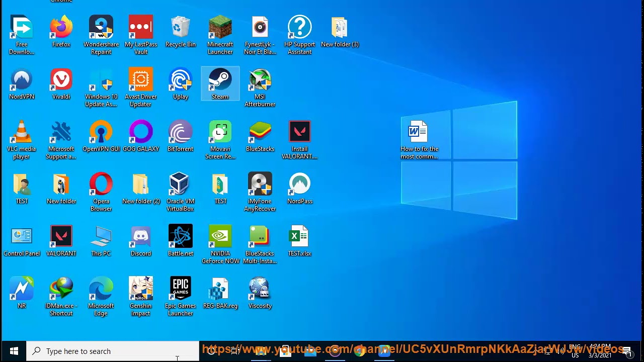Select the Uplay shortcut
Screen dimensions: 644x362
(x=181, y=79)
